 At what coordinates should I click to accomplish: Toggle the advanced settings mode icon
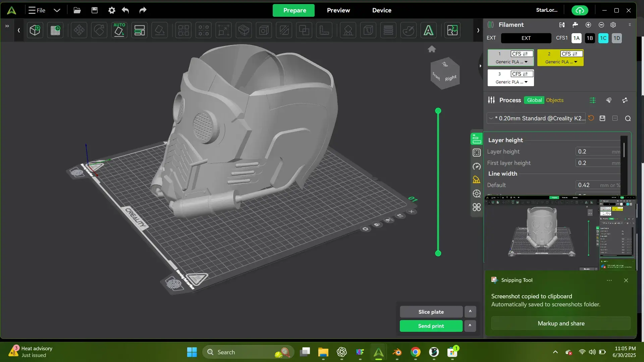(593, 100)
